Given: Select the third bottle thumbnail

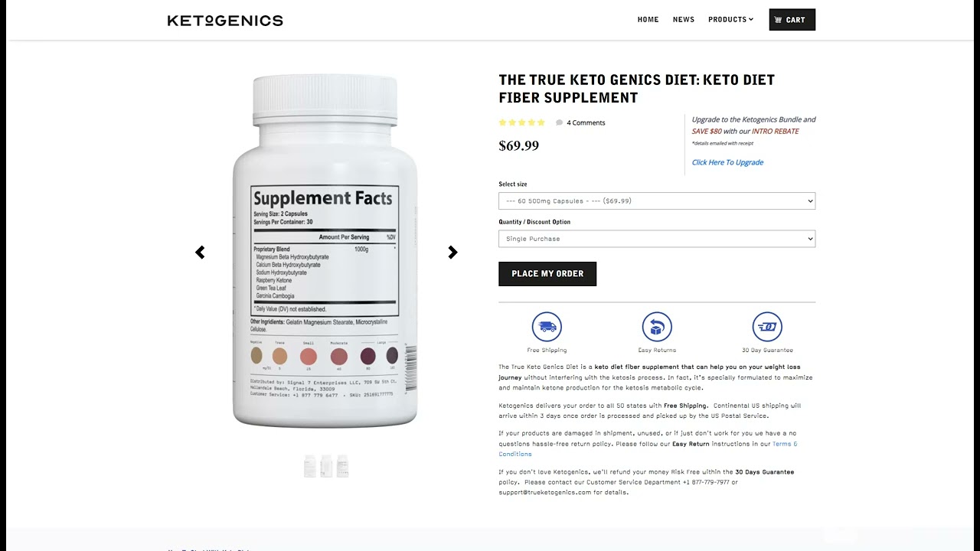Looking at the screenshot, I should (343, 466).
